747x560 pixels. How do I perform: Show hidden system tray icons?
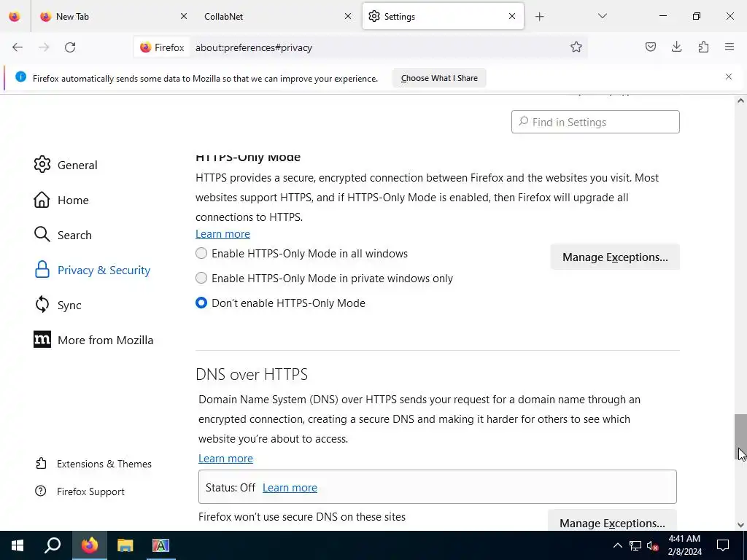[617, 545]
